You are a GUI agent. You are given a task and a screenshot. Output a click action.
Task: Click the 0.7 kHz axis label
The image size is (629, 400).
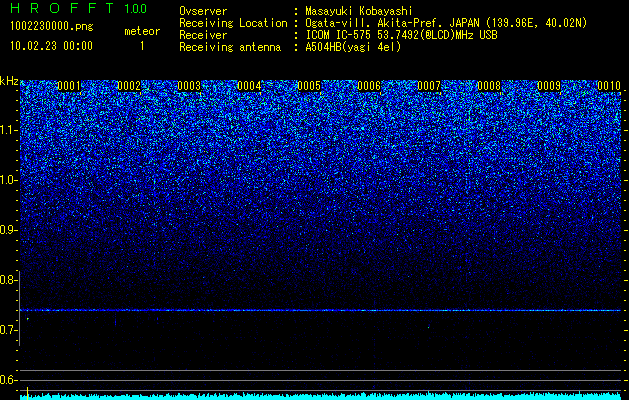(8, 330)
